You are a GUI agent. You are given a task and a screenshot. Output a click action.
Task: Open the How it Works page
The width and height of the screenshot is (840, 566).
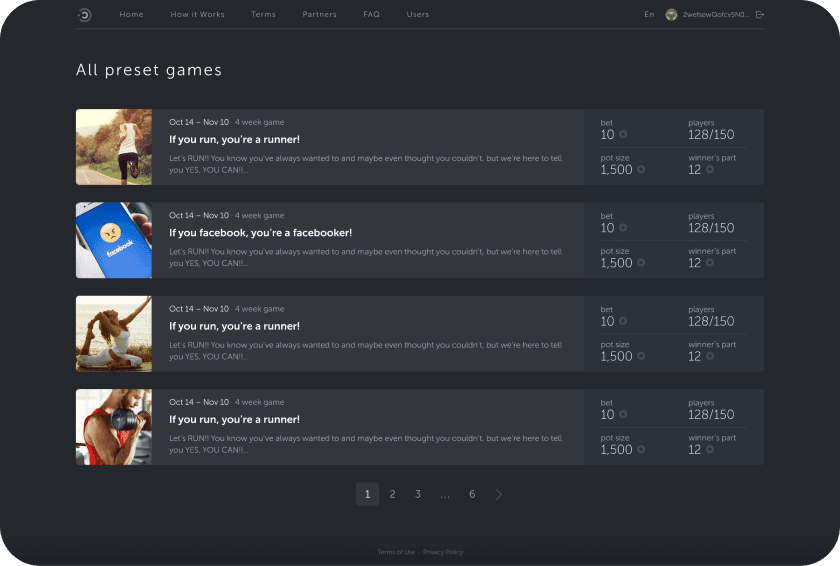click(x=197, y=14)
